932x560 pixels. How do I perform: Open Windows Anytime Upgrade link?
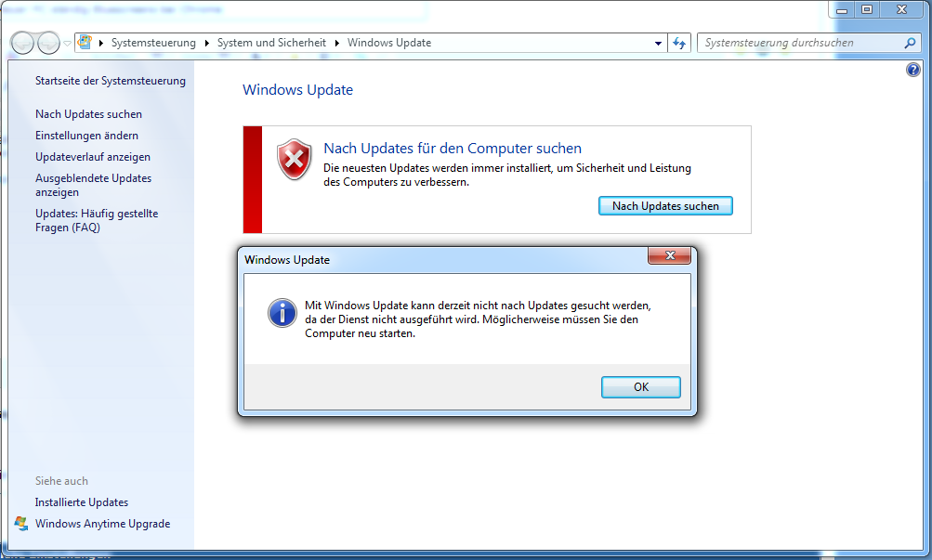click(x=102, y=524)
